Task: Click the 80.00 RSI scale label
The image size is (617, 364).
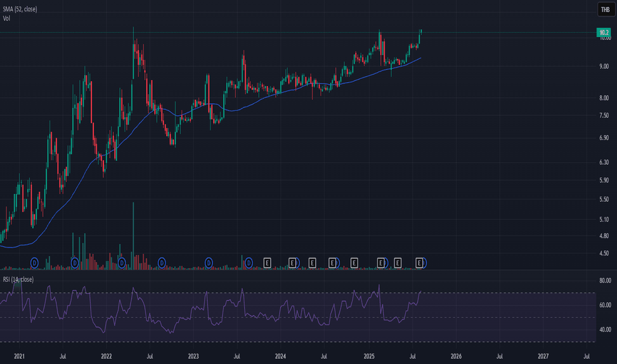Action: (x=605, y=281)
